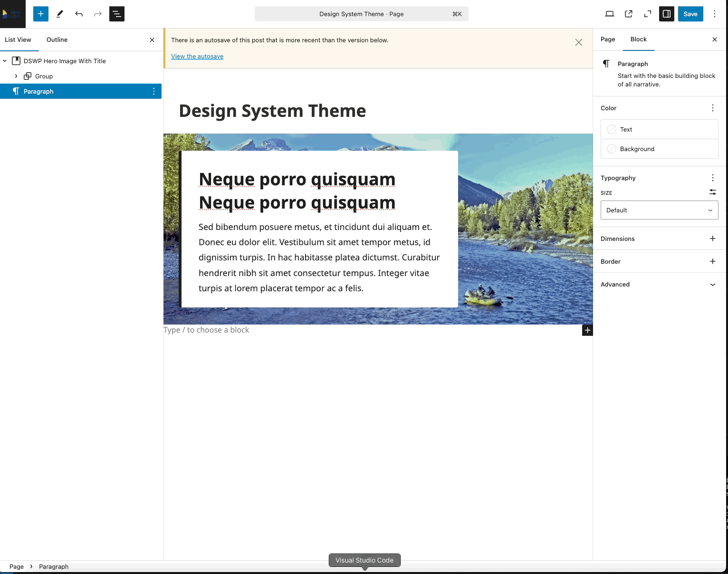Open the top bar Options menu
Viewport: 728px width, 574px height.
click(x=715, y=14)
